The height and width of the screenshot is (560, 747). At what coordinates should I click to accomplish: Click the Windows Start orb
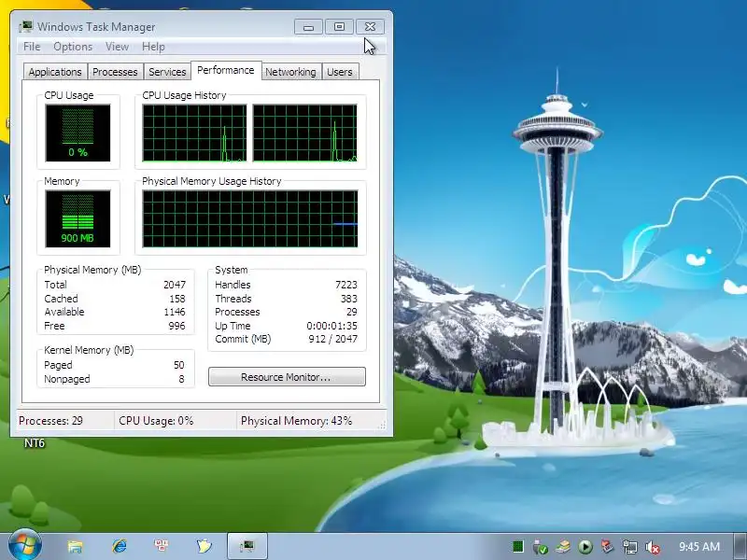(25, 546)
